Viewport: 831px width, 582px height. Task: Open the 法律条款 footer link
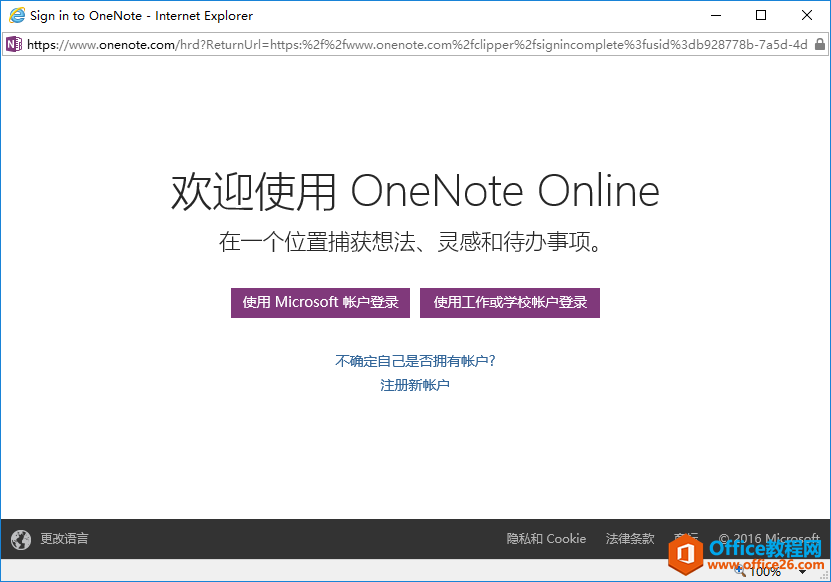tap(630, 538)
